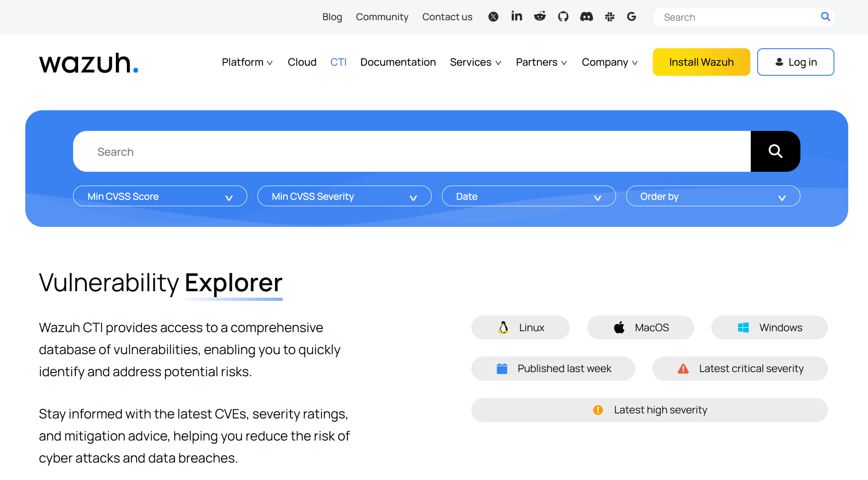Click the paragraph starting 'Stay informed with the latest CVEs'
Viewport: 868px width, 480px height.
coord(194,436)
